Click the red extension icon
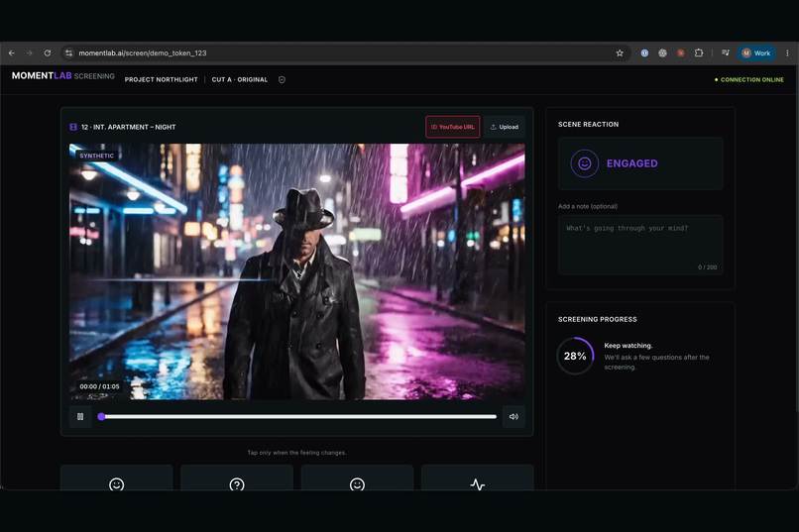Viewport: 799px width, 532px height. 680,53
